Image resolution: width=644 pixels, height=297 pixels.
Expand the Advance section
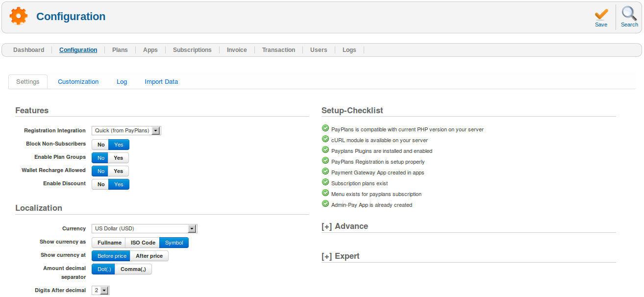coord(345,226)
